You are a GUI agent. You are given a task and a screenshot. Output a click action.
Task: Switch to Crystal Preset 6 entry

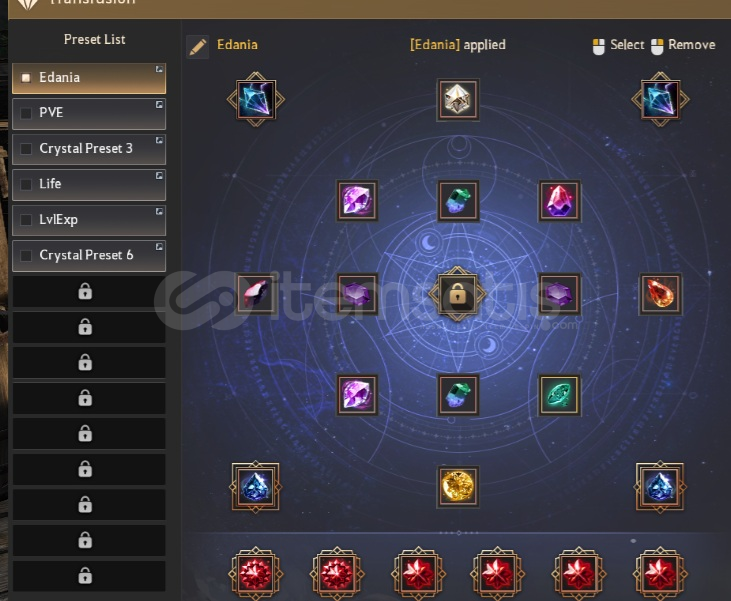coord(89,256)
